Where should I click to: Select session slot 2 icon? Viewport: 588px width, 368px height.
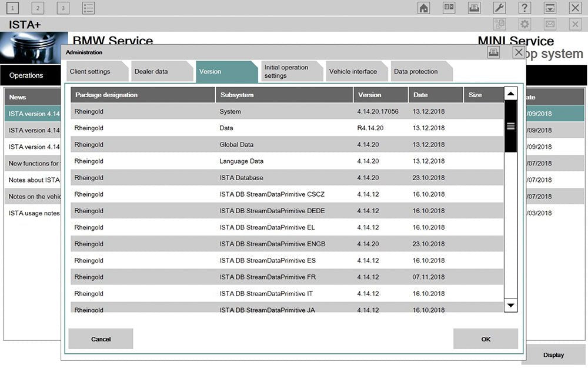pyautogui.click(x=38, y=8)
